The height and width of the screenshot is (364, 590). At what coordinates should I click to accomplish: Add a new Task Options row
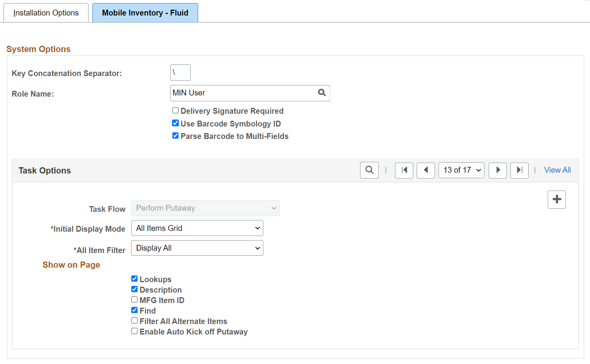pos(557,199)
